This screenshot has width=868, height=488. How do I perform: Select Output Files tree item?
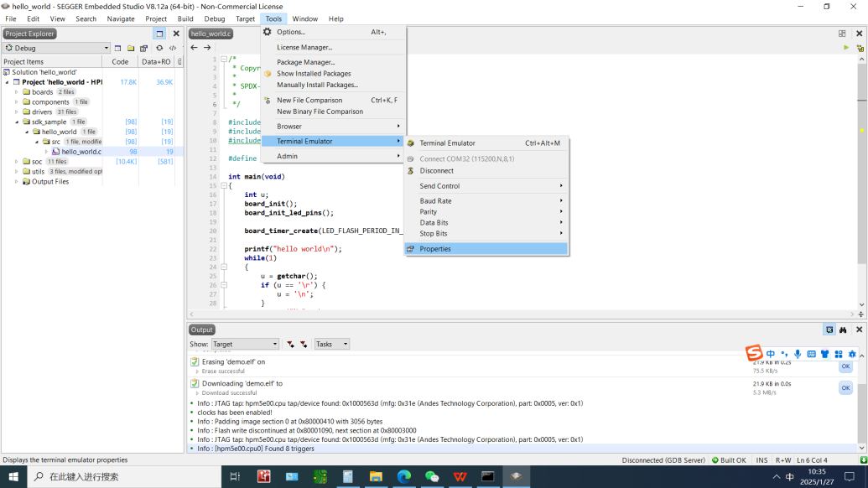tap(49, 181)
